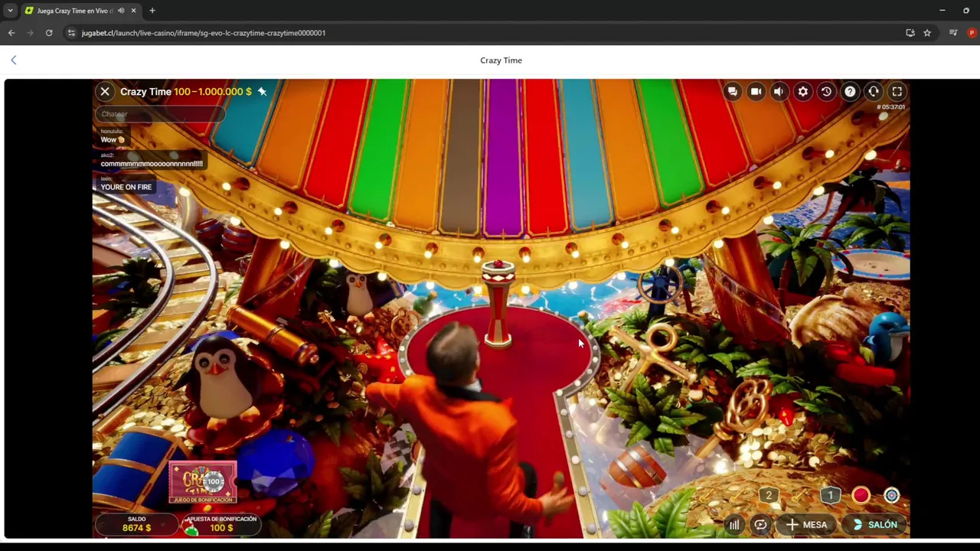Click the autoplay loop icon
The image size is (980, 551).
point(760,525)
